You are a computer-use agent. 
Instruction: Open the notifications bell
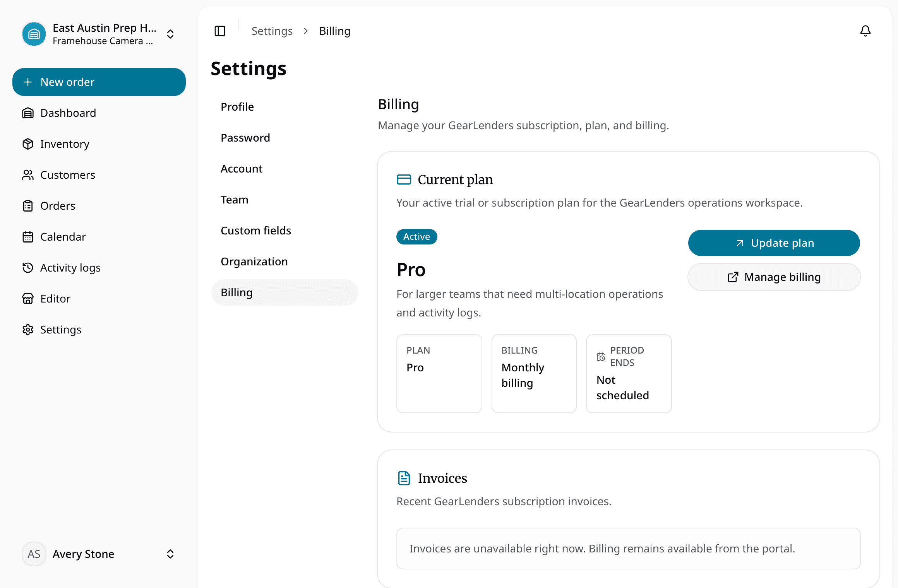pyautogui.click(x=865, y=31)
